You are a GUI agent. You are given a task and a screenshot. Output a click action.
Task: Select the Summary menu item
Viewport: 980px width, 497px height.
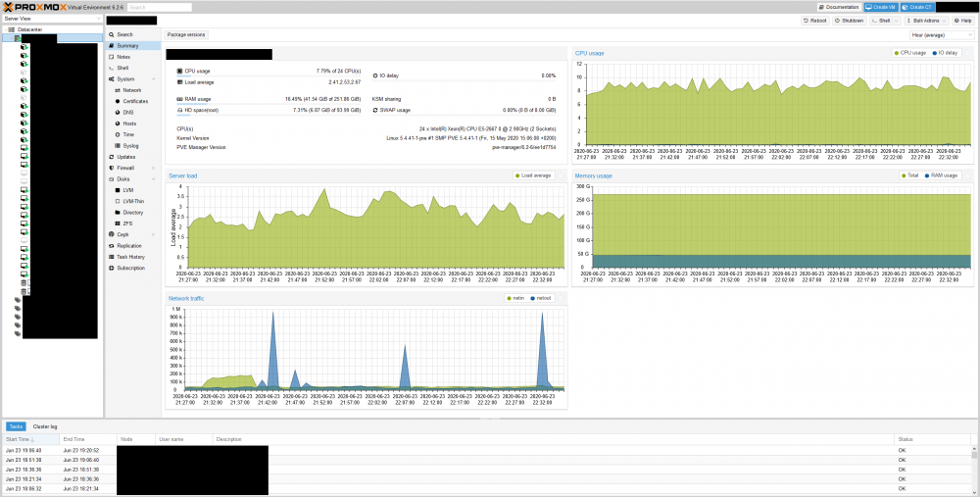tap(132, 46)
